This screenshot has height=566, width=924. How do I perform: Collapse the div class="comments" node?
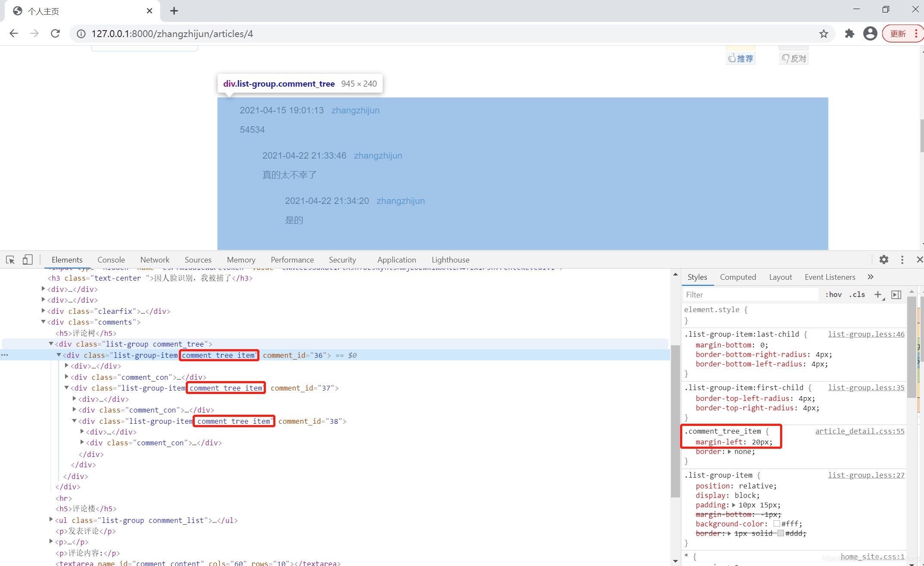[x=43, y=322]
